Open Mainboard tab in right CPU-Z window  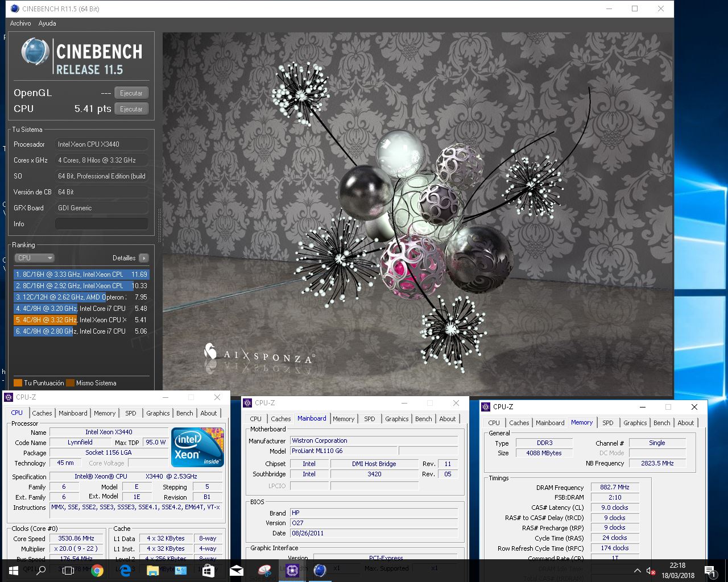550,423
